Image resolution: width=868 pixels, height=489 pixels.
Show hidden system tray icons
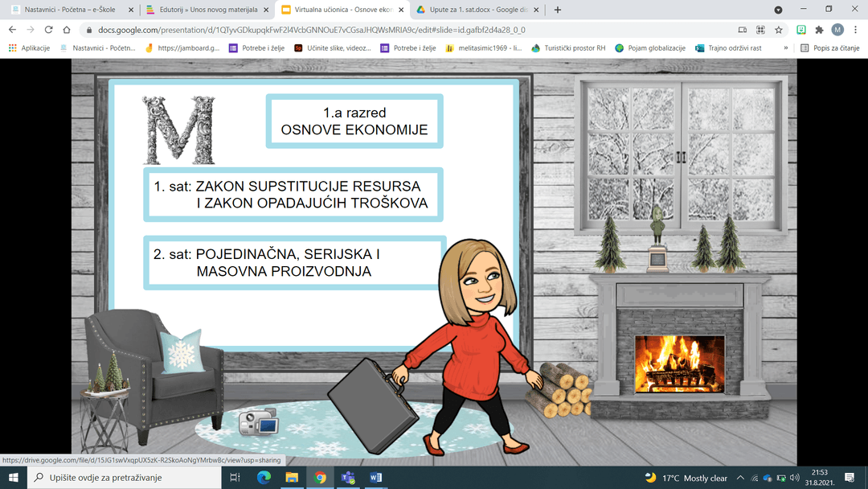click(x=739, y=478)
